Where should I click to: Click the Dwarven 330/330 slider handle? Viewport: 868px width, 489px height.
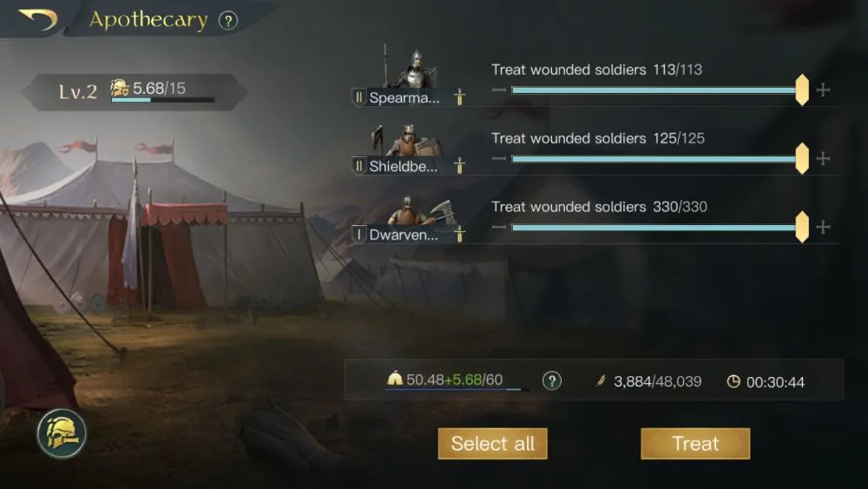click(x=801, y=227)
